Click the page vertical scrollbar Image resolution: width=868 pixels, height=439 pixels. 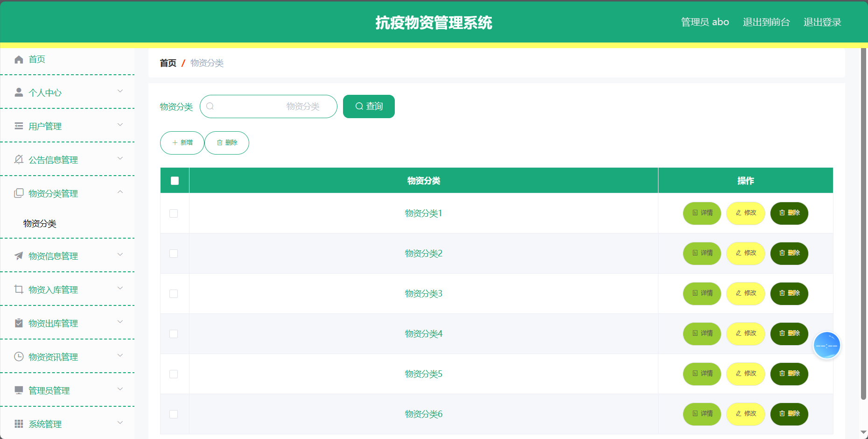[x=864, y=224]
